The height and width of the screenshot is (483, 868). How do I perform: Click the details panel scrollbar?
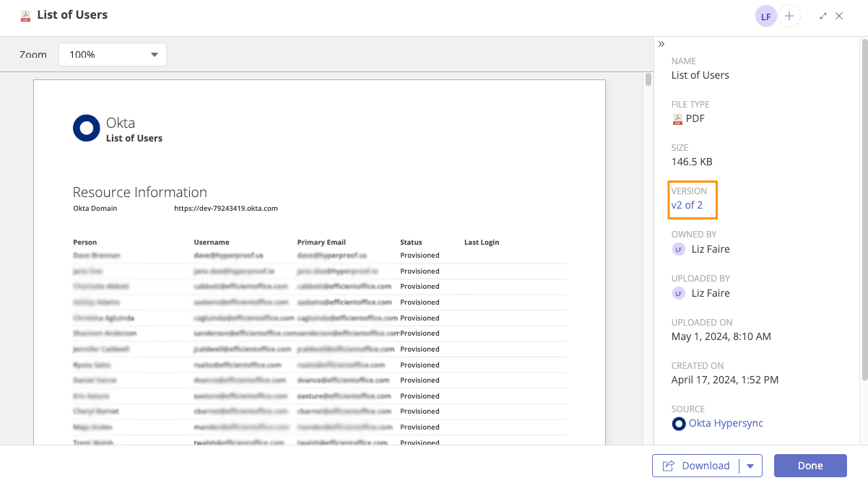[x=865, y=209]
